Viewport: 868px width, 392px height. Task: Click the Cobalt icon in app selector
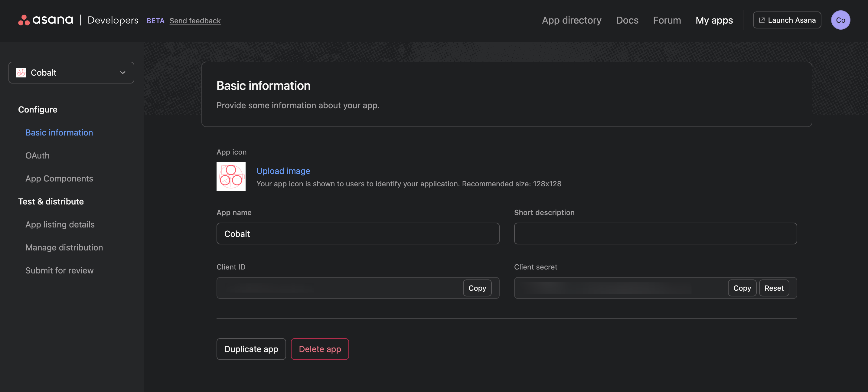[21, 73]
